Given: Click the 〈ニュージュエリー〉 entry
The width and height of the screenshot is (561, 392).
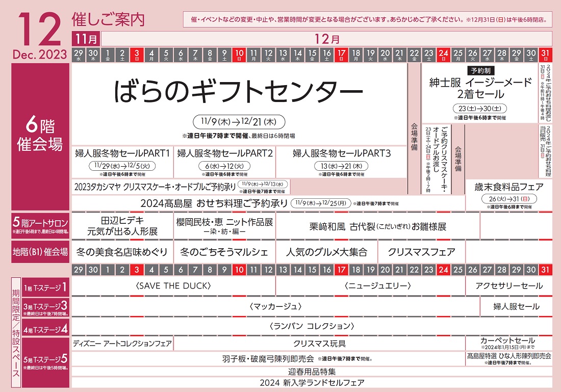Looking at the screenshot, I should 370,286.
